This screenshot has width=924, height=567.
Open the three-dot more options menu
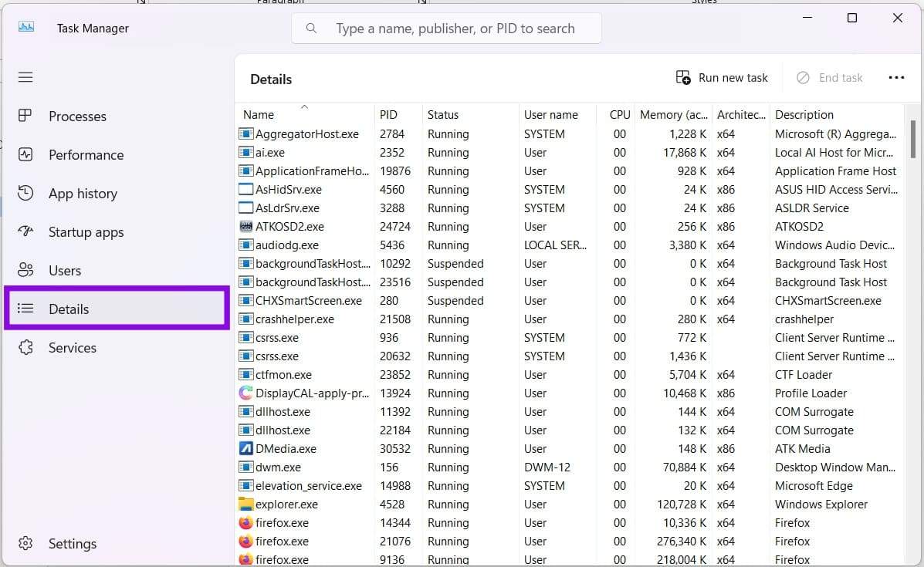click(x=896, y=78)
